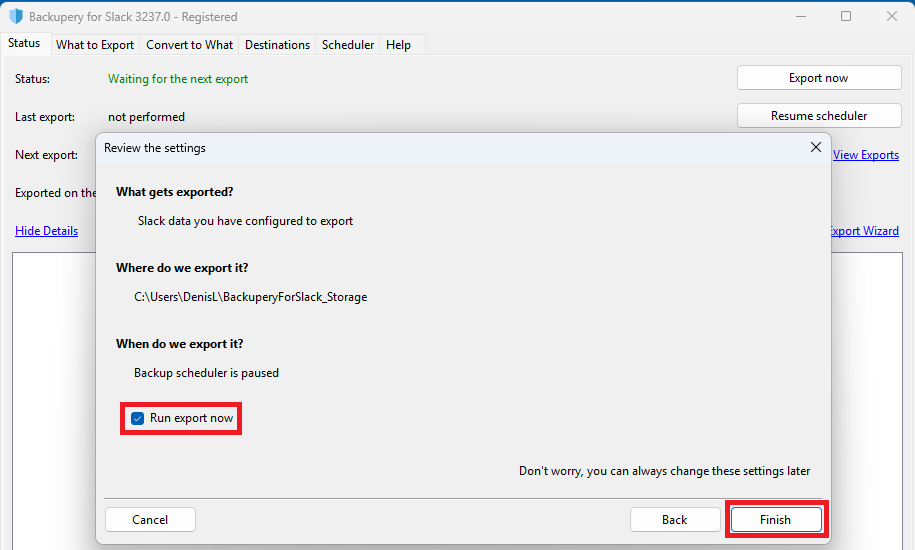Click the 'When do we export it?' heading
Image resolution: width=915 pixels, height=550 pixels.
(180, 344)
